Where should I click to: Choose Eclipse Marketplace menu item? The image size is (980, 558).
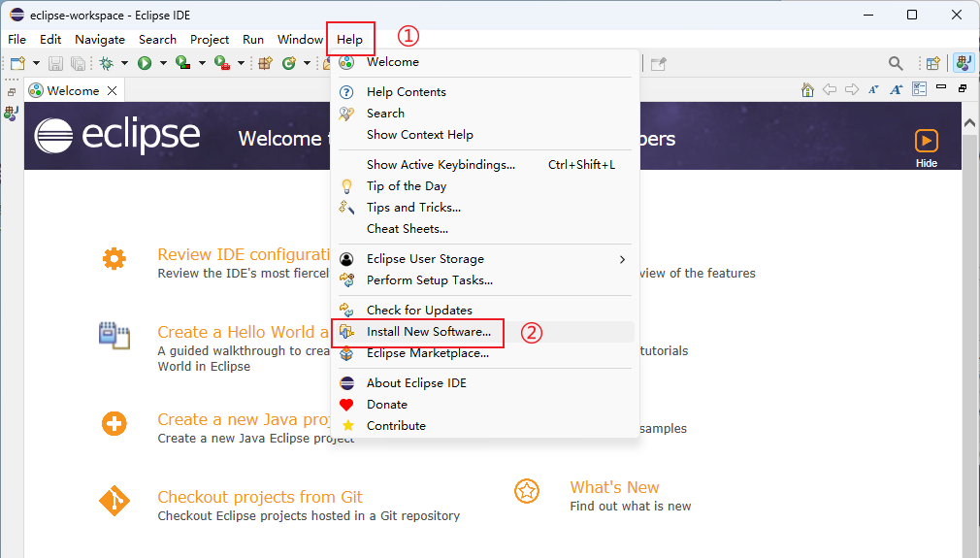(485, 353)
